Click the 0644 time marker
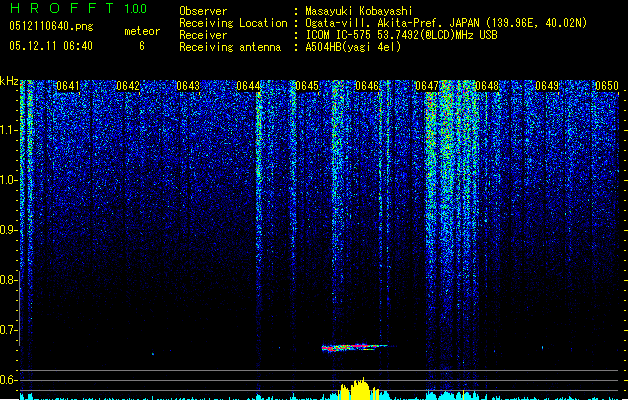This screenshot has width=629, height=400. (x=248, y=86)
